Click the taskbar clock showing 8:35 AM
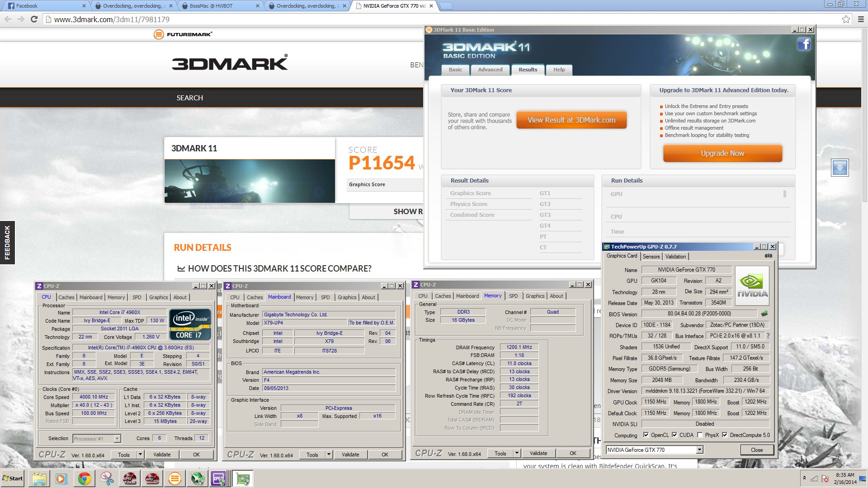The height and width of the screenshot is (488, 868). click(844, 479)
